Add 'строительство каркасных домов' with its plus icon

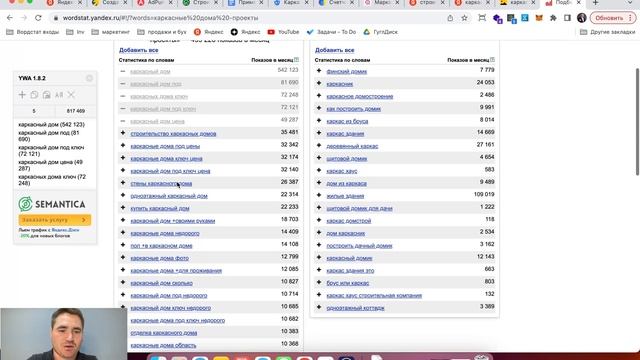pos(123,133)
